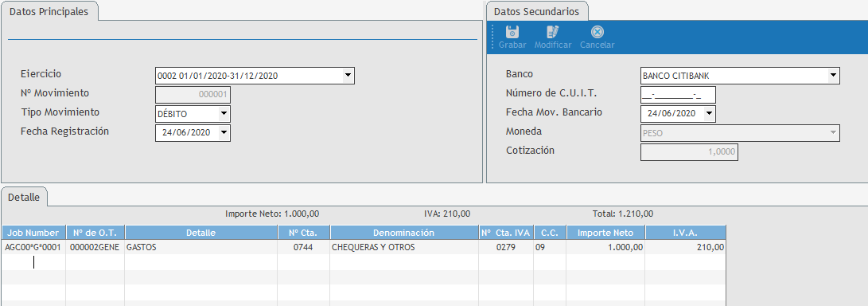Click the Modificar edit icon
Screen dimensions: 868x306
click(x=552, y=32)
